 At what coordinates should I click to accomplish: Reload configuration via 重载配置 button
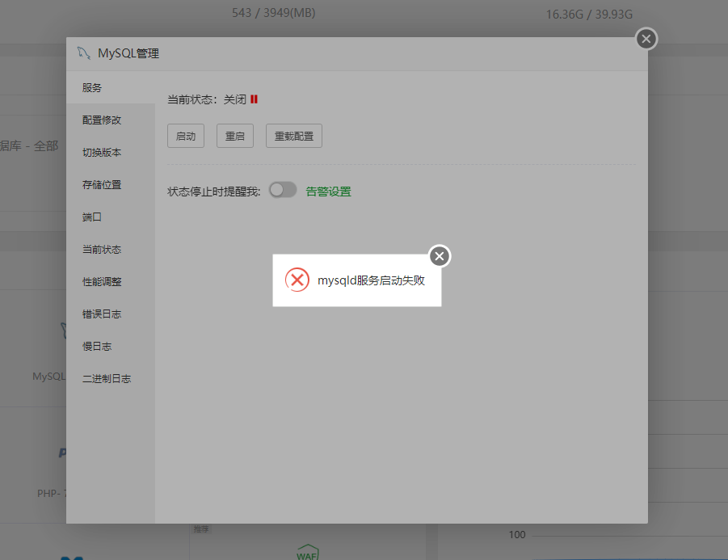[294, 136]
